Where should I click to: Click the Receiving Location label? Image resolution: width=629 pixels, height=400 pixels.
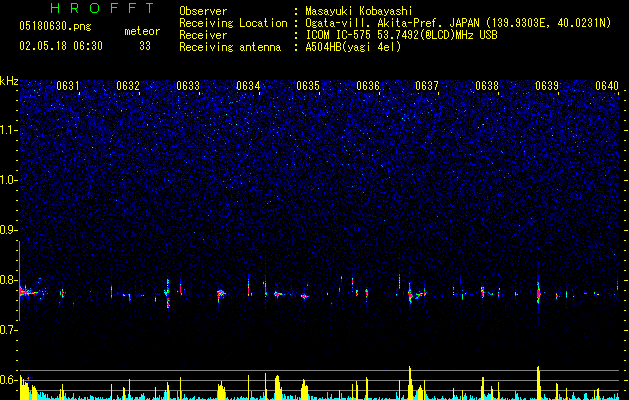(x=233, y=23)
